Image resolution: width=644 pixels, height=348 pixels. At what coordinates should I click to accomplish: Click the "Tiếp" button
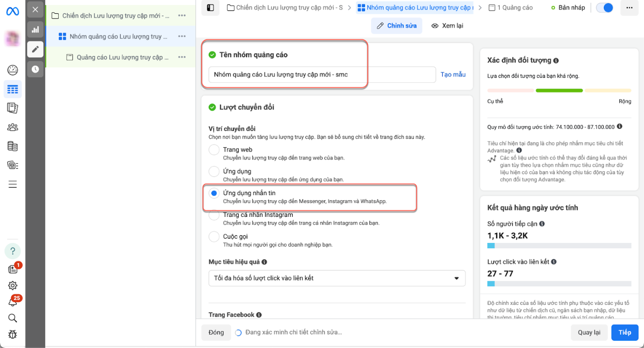click(625, 332)
